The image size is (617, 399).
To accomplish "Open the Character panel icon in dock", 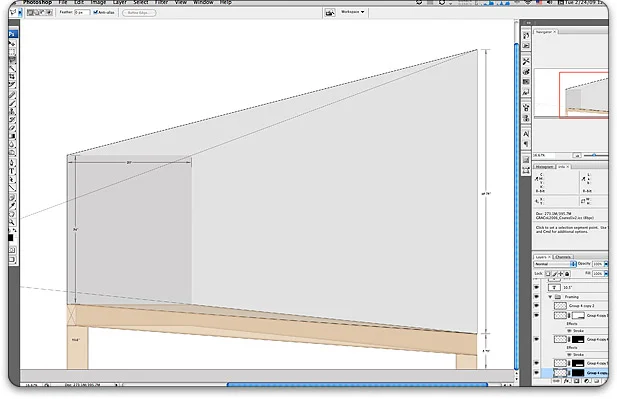I will [526, 134].
